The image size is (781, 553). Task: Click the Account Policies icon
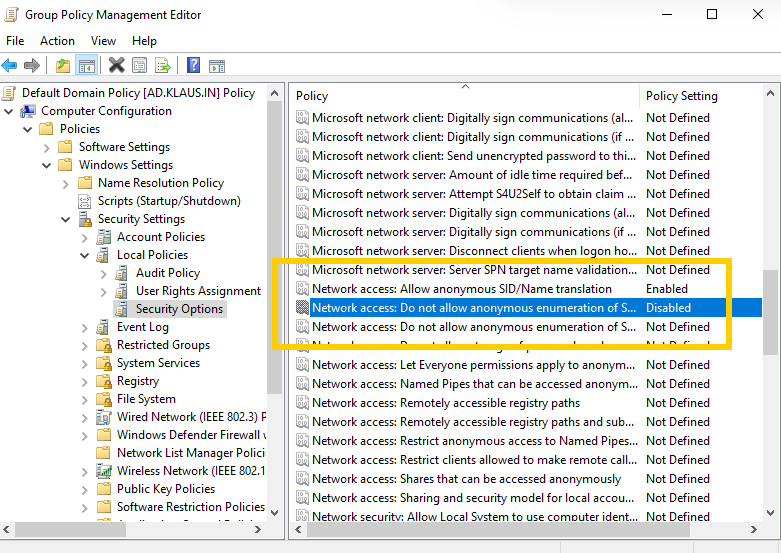104,237
